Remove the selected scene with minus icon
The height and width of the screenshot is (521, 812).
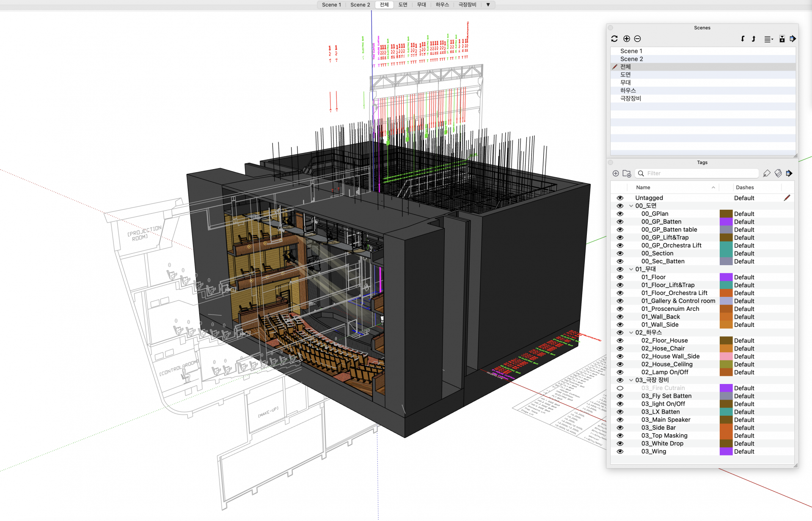tap(638, 39)
